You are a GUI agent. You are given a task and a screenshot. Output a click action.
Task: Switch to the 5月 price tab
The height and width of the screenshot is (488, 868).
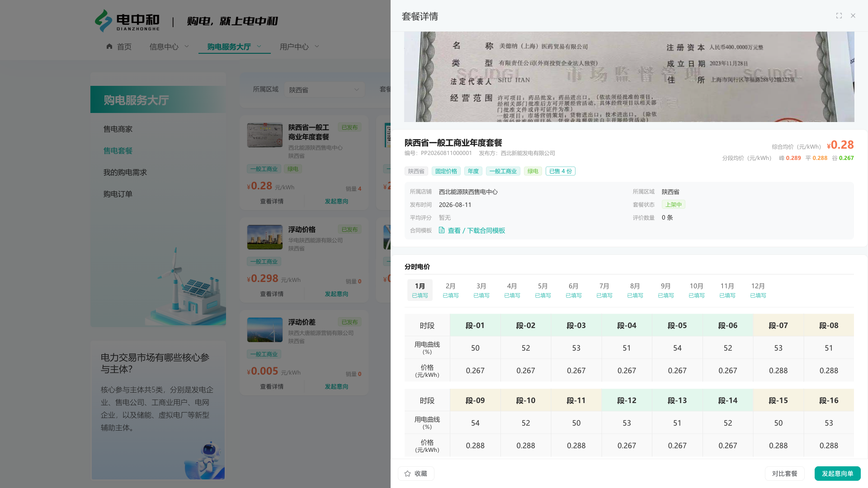(543, 290)
